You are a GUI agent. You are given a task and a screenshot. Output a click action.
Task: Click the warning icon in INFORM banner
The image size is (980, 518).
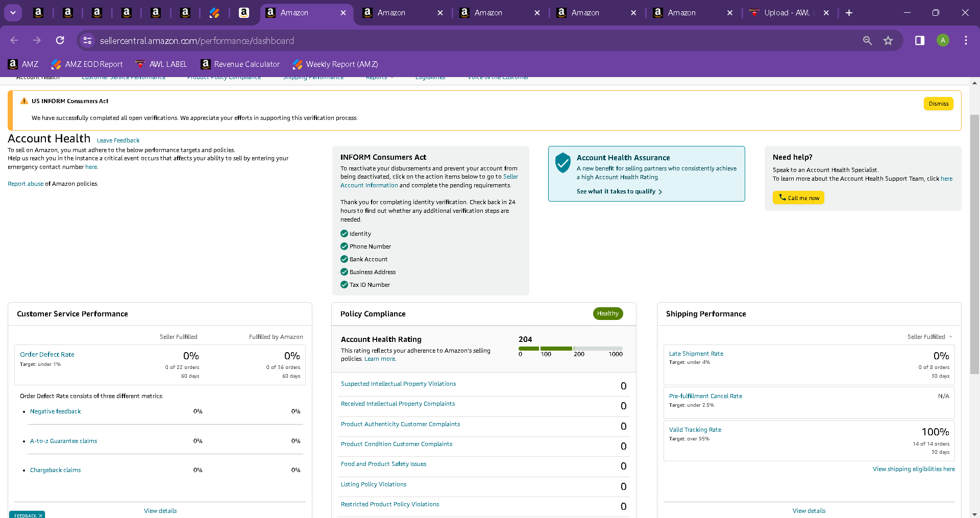click(24, 101)
